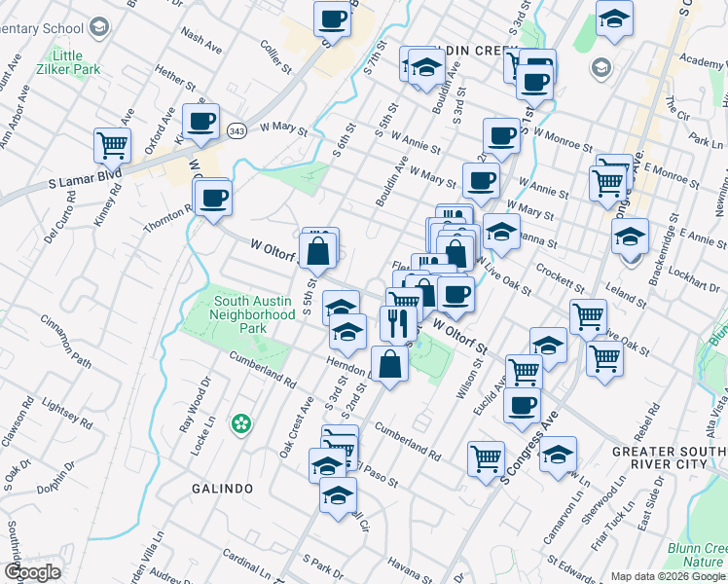Open the coffee marker above W Oltorf St center
The height and width of the screenshot is (584, 728).
pyautogui.click(x=455, y=297)
